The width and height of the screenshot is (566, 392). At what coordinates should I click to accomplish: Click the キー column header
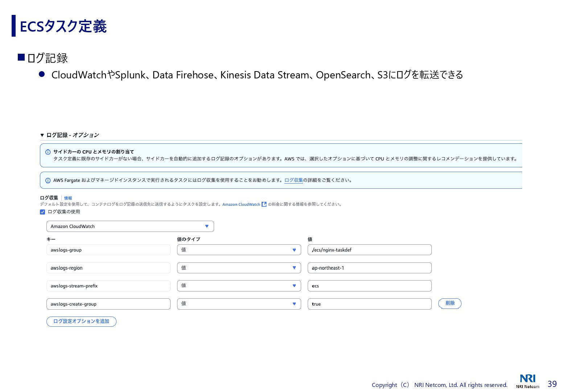[51, 239]
